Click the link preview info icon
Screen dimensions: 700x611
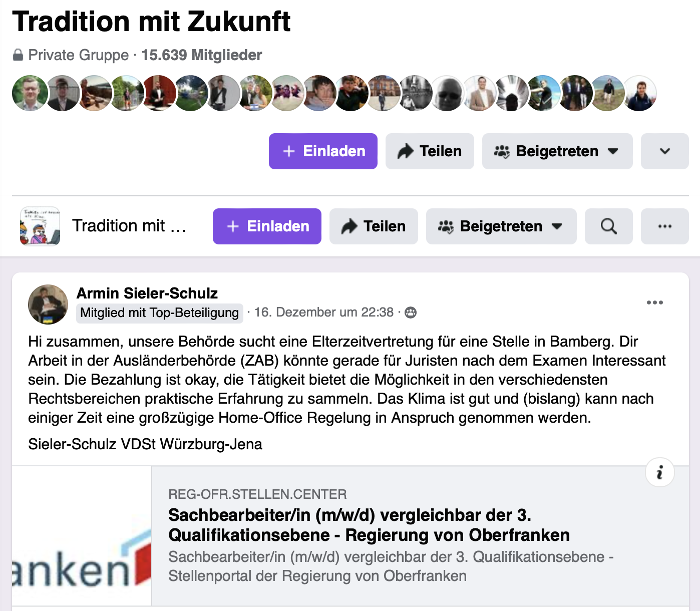pyautogui.click(x=659, y=472)
